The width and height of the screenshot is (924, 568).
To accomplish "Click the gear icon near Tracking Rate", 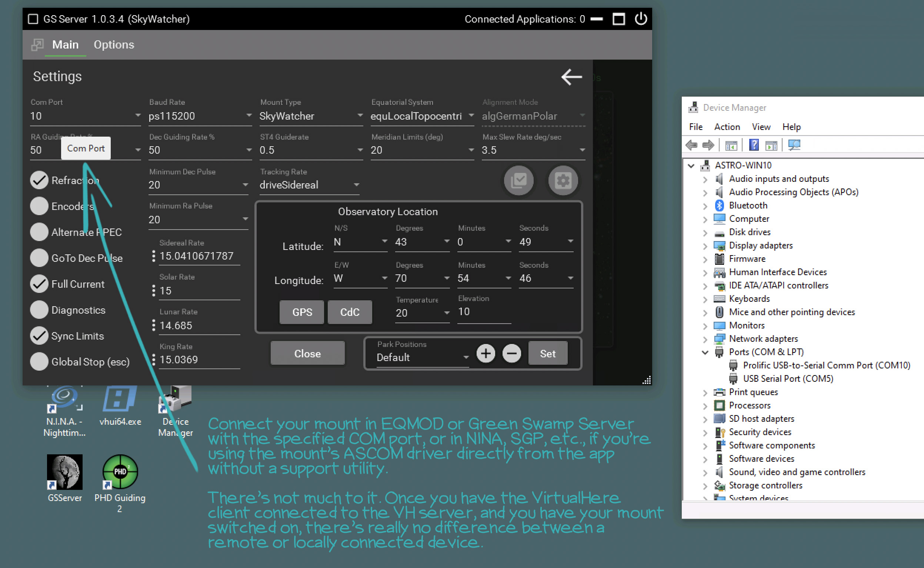I will (563, 181).
